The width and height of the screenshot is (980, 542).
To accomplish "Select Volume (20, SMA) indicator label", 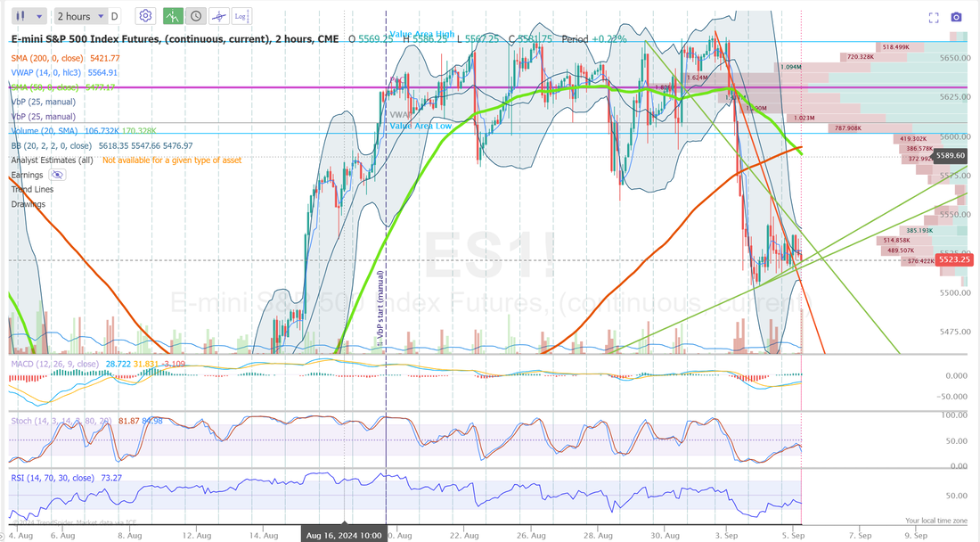I will [x=44, y=131].
